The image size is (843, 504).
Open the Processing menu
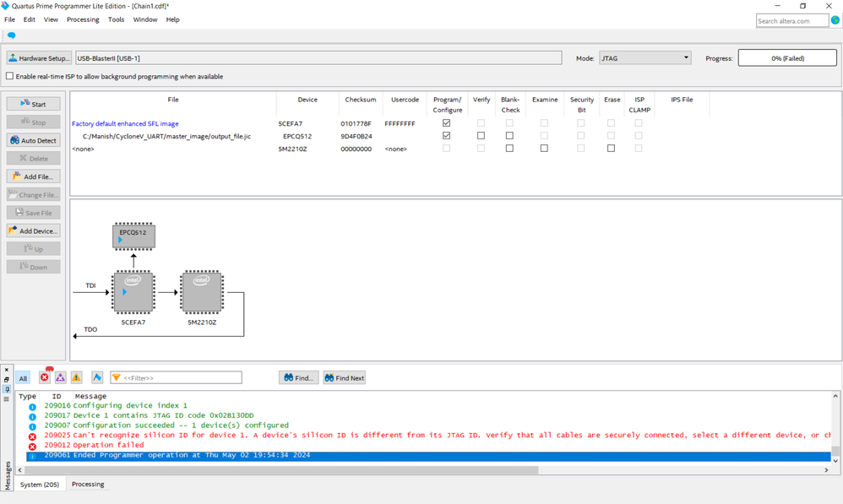click(x=83, y=19)
